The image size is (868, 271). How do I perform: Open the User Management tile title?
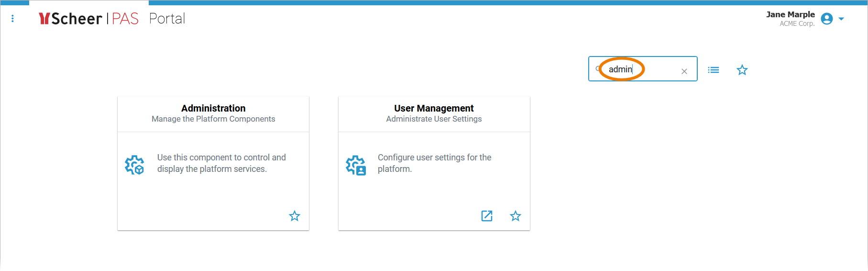[x=434, y=108]
